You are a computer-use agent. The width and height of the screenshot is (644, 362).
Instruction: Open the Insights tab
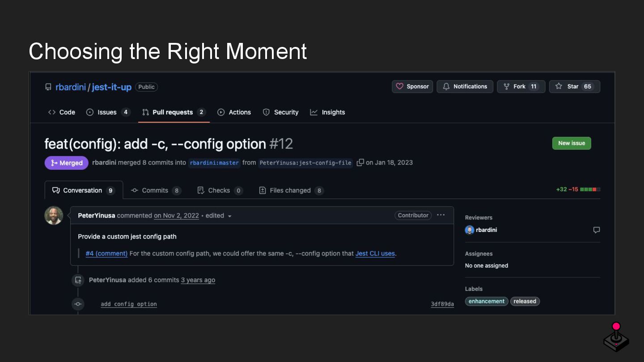[x=328, y=112]
